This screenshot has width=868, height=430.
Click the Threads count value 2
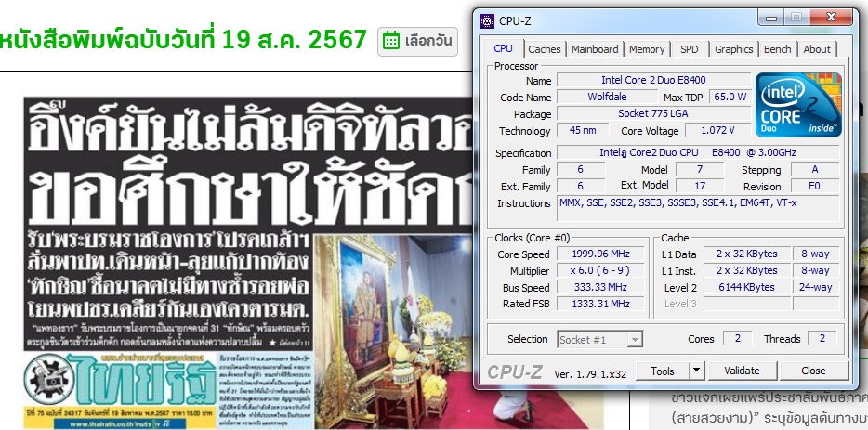pyautogui.click(x=822, y=339)
